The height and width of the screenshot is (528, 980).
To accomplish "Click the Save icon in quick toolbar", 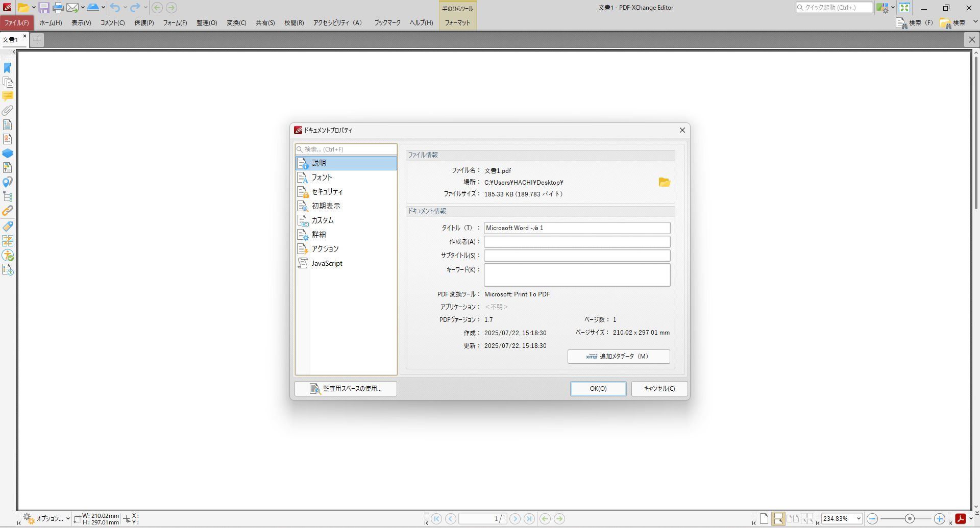I will coord(44,8).
